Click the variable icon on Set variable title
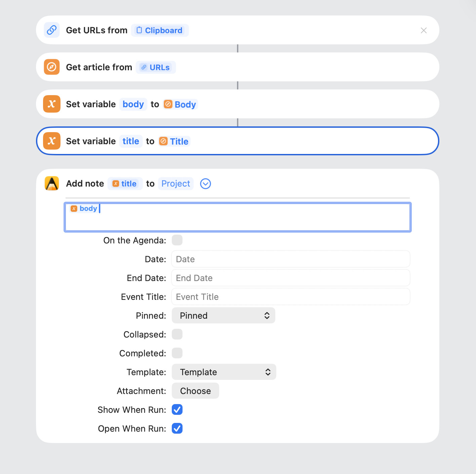Screen dimensions: 476x474 pyautogui.click(x=52, y=141)
